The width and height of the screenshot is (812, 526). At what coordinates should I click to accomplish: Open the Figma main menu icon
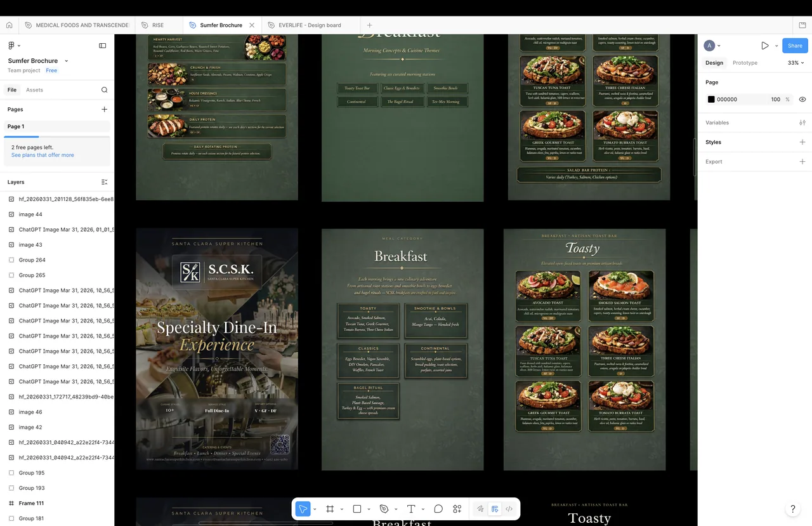click(x=11, y=46)
